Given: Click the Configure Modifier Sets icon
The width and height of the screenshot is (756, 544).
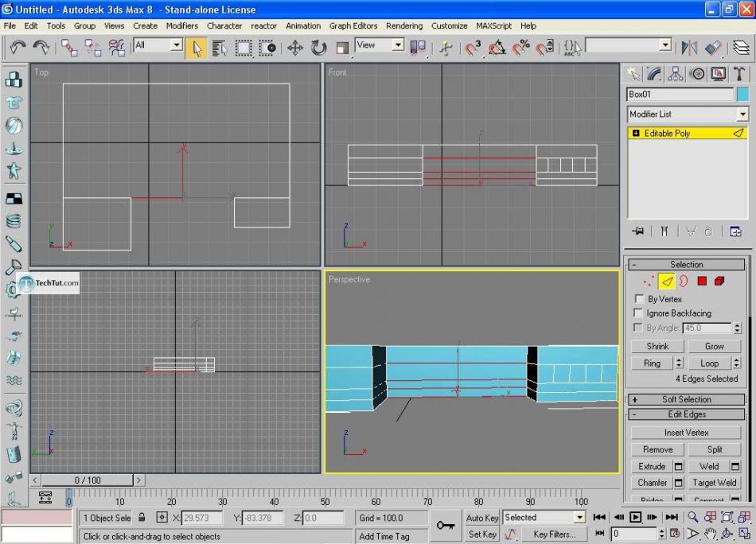Looking at the screenshot, I should pos(735,231).
